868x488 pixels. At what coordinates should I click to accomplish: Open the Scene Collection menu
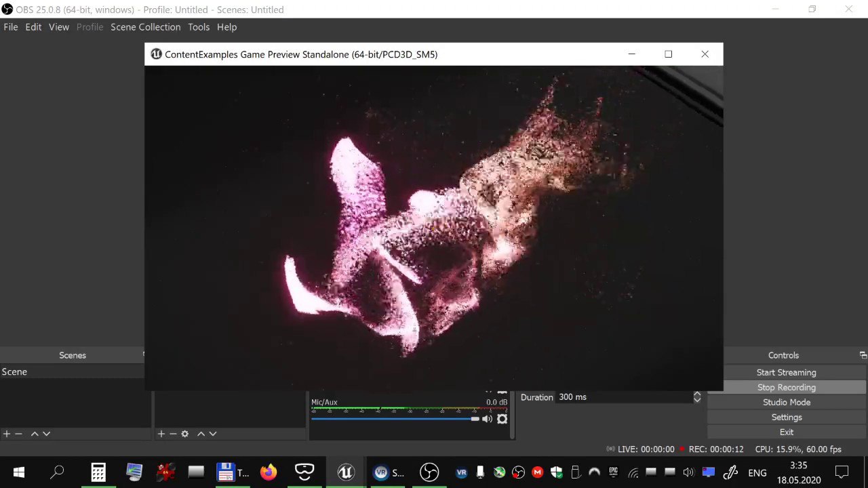[x=146, y=27]
